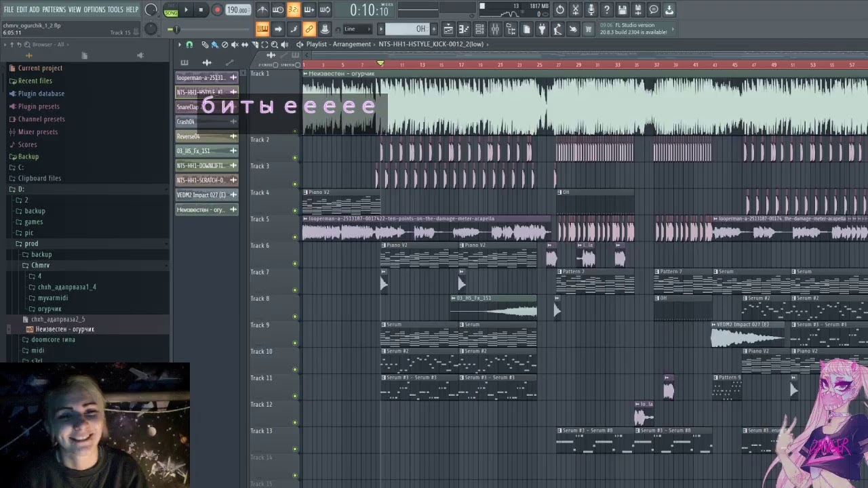Mute Track 3 with its green dot
Screen dimensions: 868x488
294,184
